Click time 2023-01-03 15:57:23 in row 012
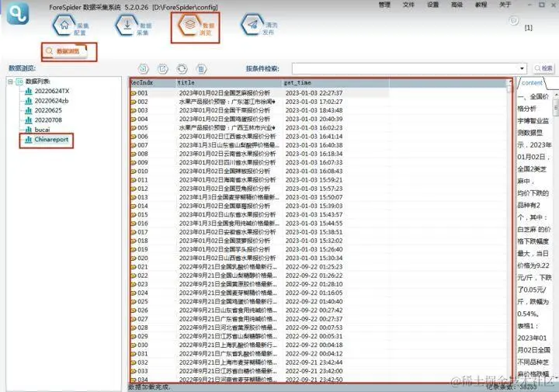This screenshot has height=392, width=559. point(314,189)
